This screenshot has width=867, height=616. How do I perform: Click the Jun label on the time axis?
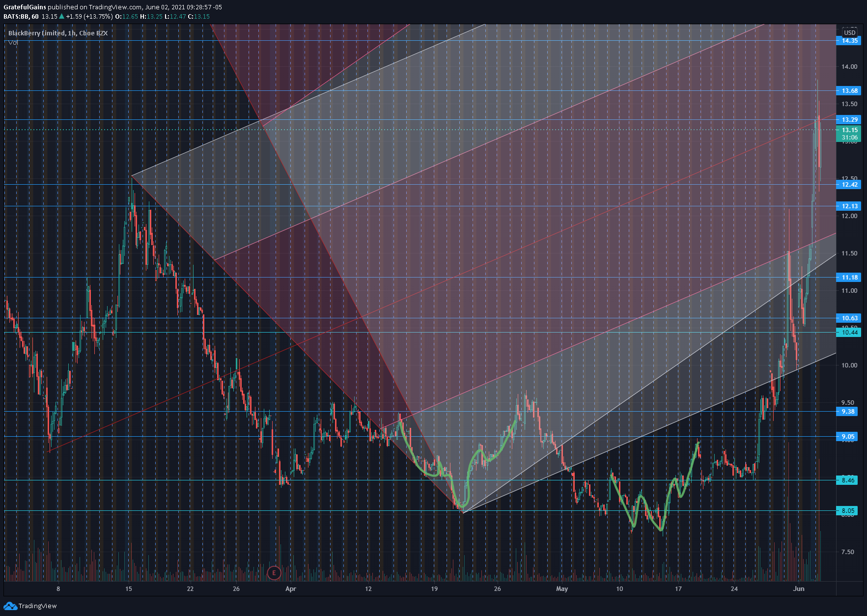[x=799, y=589]
